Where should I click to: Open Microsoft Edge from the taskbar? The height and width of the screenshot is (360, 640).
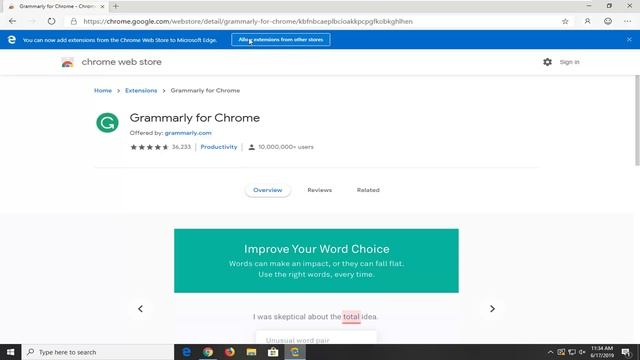tap(186, 352)
